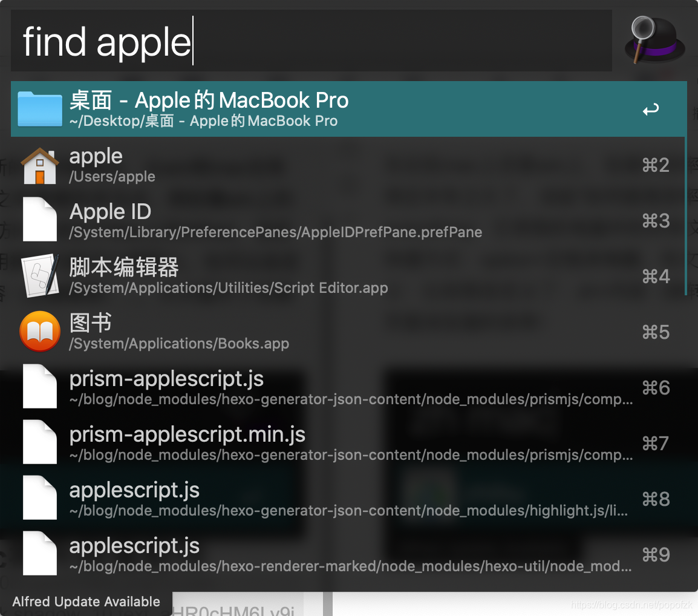Click file icon beside prism-applescript.js
Viewport: 698px width, 616px height.
click(x=40, y=386)
